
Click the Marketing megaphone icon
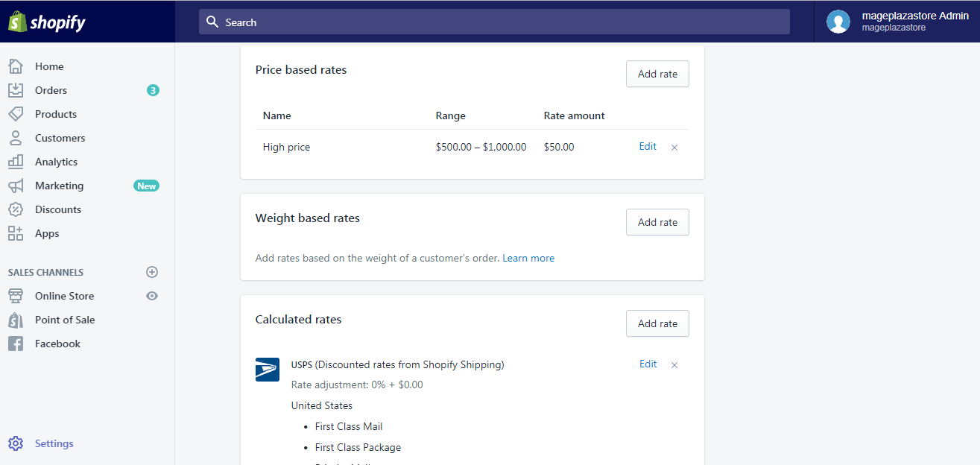click(16, 186)
